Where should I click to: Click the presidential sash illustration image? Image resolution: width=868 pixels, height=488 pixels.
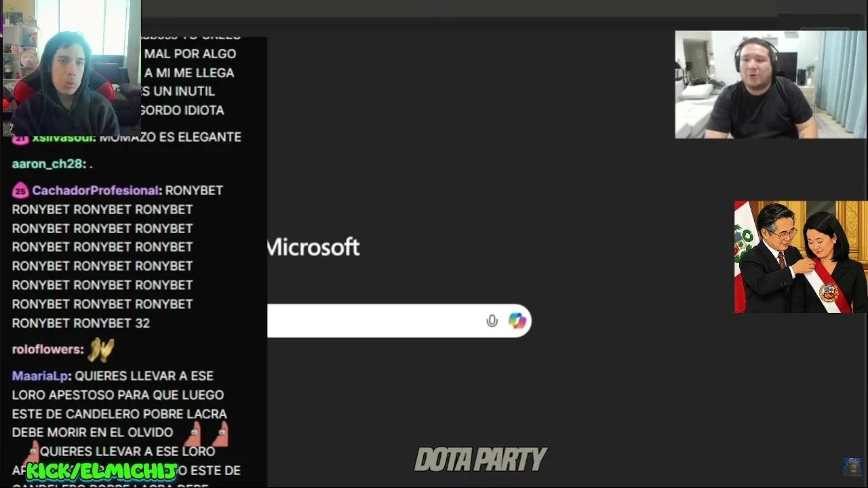pos(801,257)
